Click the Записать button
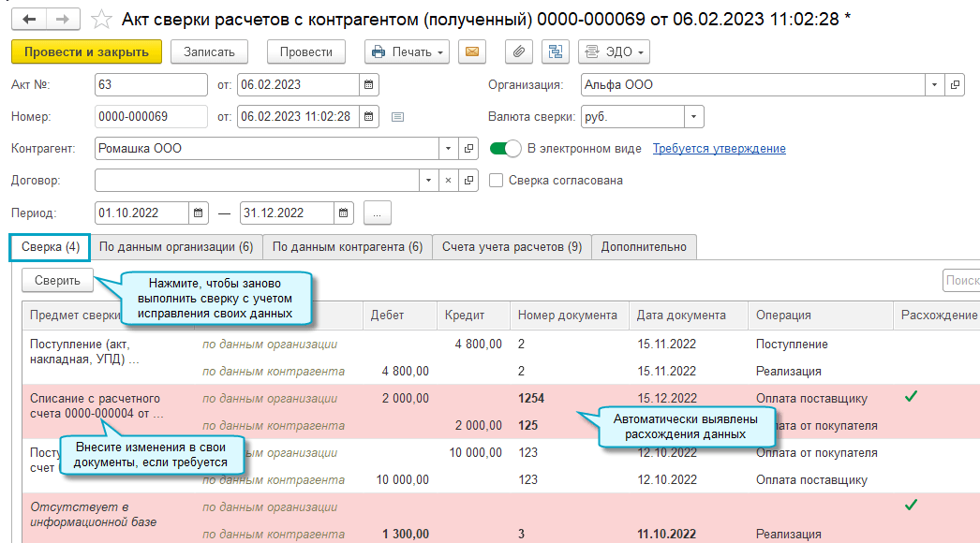Viewport: 980px width, 543px height. [x=209, y=51]
